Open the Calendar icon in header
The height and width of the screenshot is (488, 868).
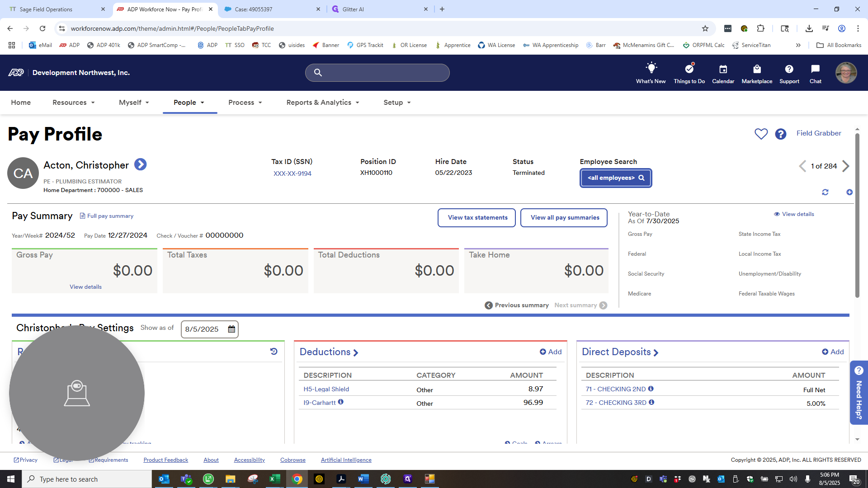(723, 69)
